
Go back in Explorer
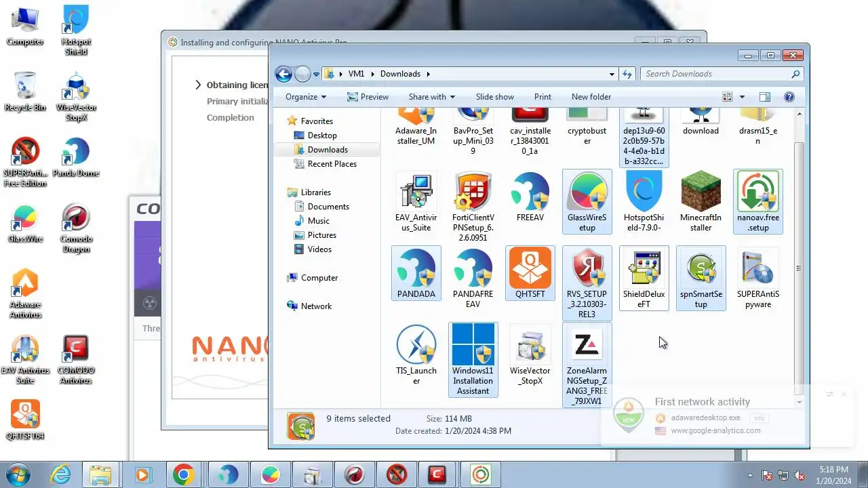point(283,74)
